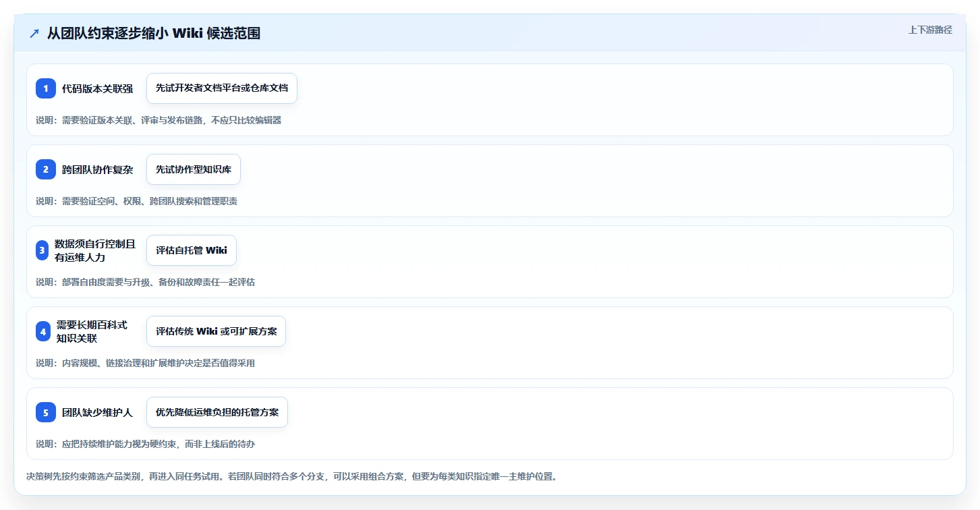Click note 内容规模、链接治理和扩展维护
The width and height of the screenshot is (980, 510).
tap(145, 363)
